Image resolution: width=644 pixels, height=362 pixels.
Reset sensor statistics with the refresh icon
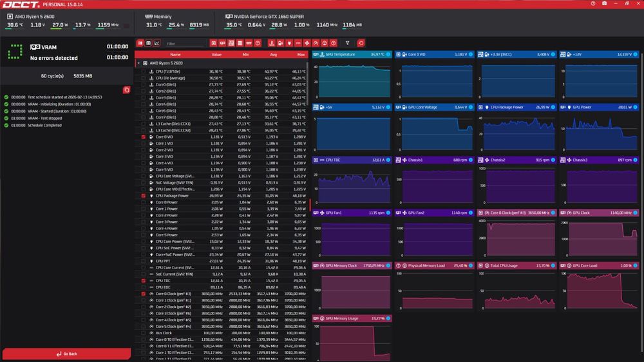click(x=361, y=43)
